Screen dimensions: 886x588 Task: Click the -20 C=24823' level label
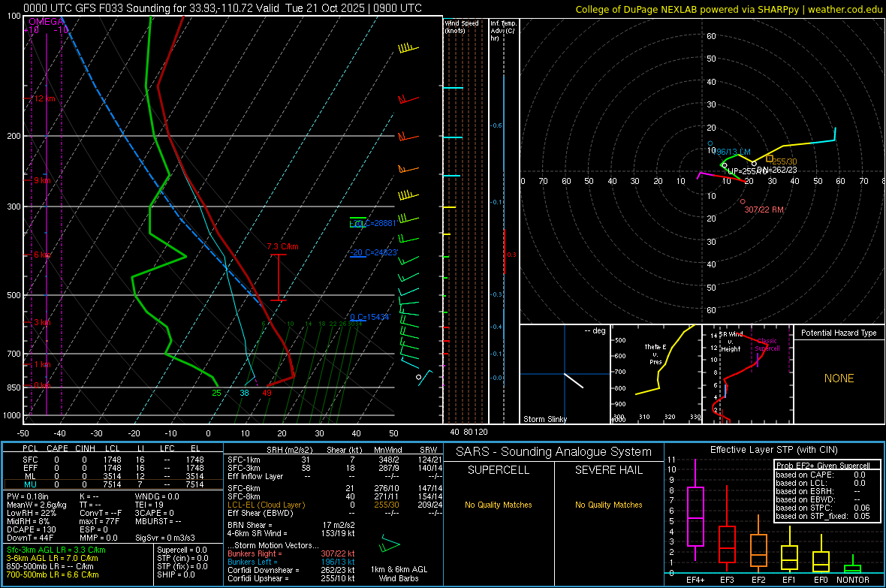[x=373, y=252]
